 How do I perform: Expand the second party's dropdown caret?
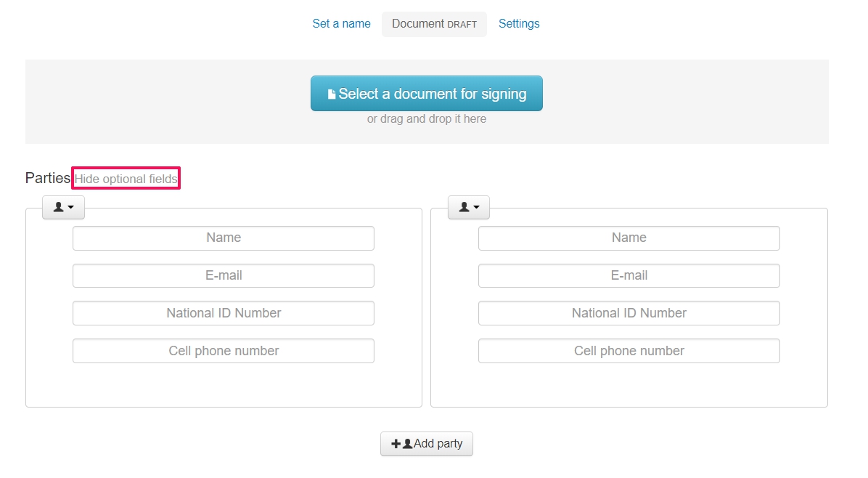click(476, 208)
